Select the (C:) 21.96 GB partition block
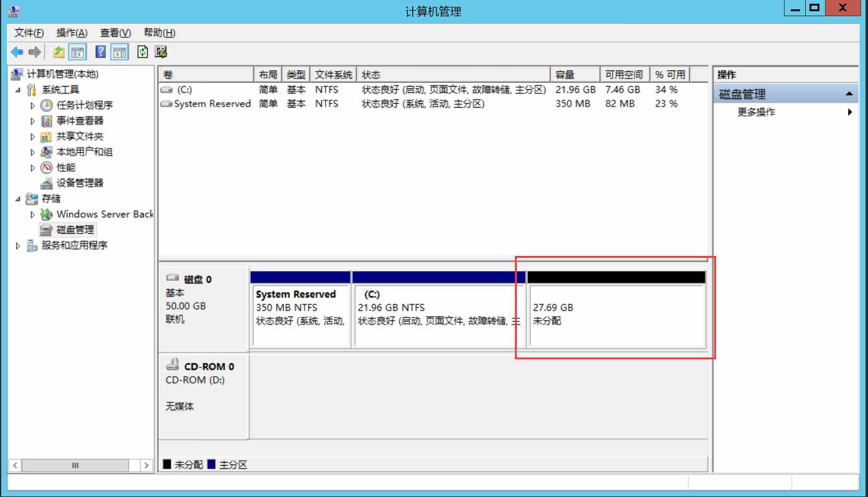The image size is (868, 497). [438, 315]
